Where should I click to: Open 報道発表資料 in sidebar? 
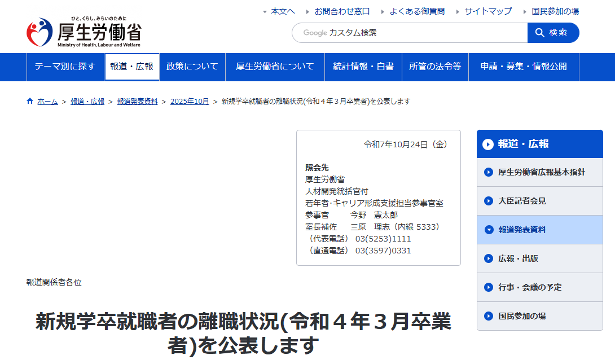pyautogui.click(x=540, y=230)
